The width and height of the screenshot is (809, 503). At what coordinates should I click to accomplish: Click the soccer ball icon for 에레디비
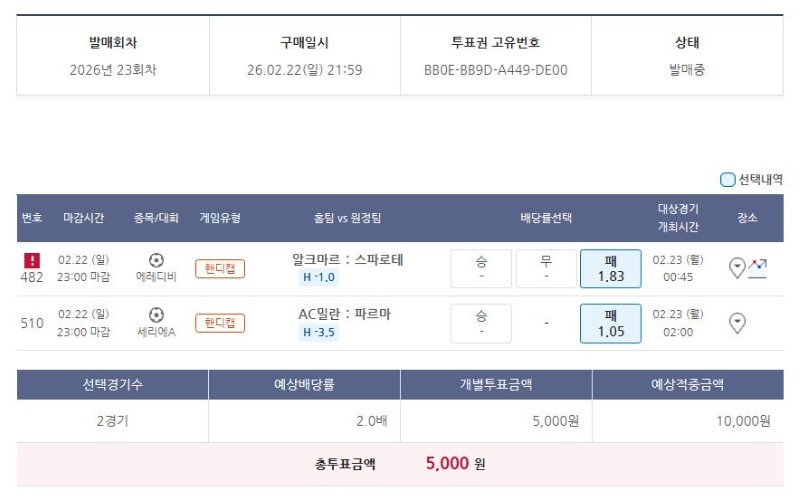pyautogui.click(x=156, y=260)
